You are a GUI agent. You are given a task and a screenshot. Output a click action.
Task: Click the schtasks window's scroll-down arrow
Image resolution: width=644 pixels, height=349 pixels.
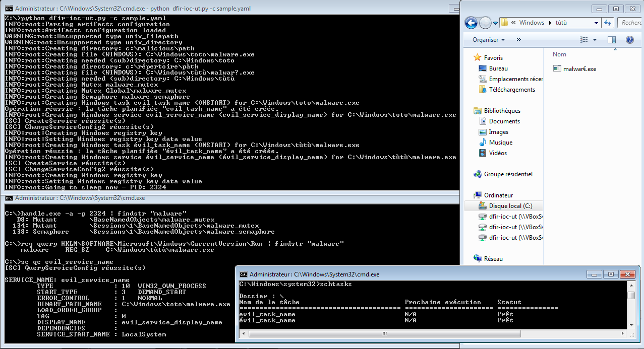(631, 325)
